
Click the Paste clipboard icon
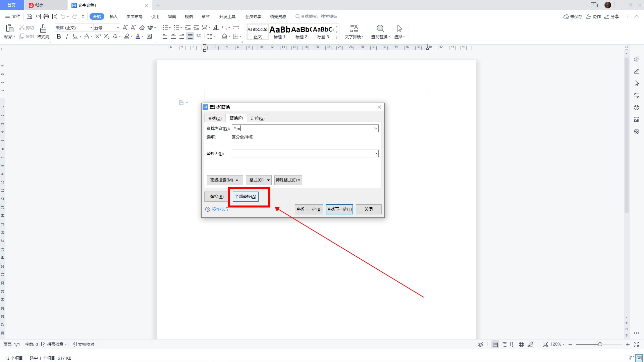[10, 29]
